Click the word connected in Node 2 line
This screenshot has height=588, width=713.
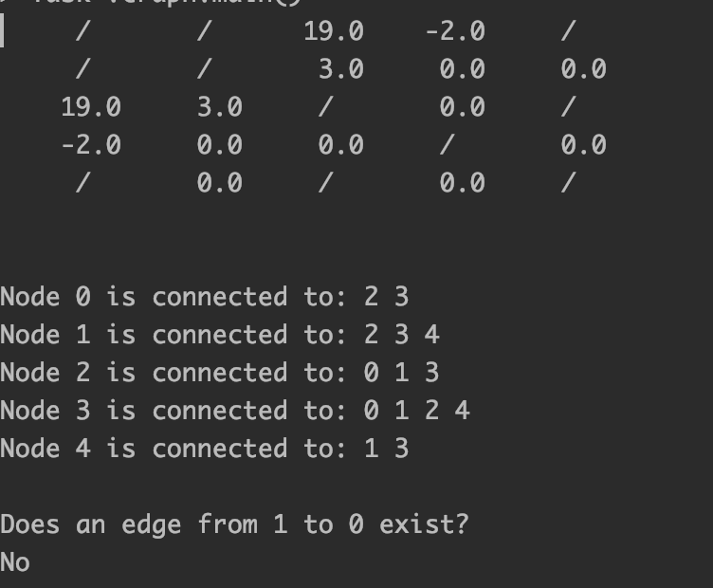point(220,373)
